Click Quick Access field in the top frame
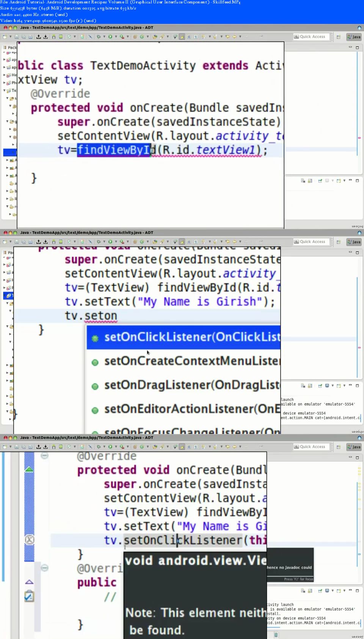 [312, 37]
